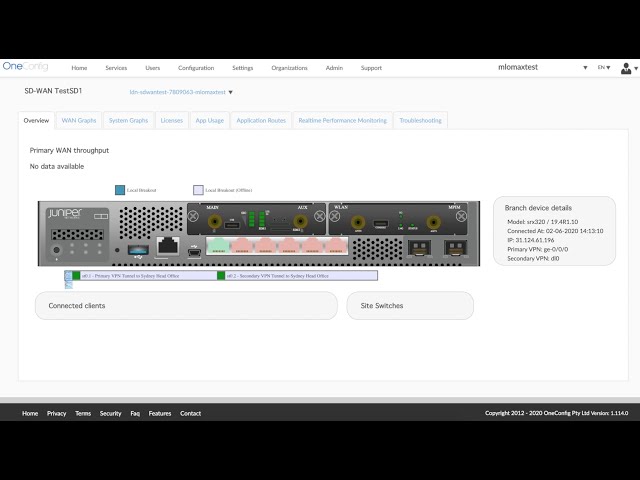The width and height of the screenshot is (640, 480).
Task: Click the right SFP port on device
Action: pos(456,248)
